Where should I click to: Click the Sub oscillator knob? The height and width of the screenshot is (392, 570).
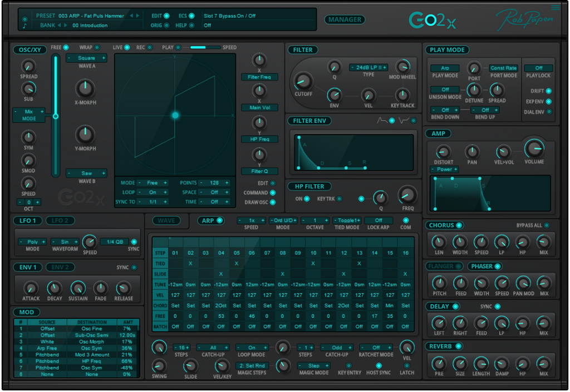[28, 89]
